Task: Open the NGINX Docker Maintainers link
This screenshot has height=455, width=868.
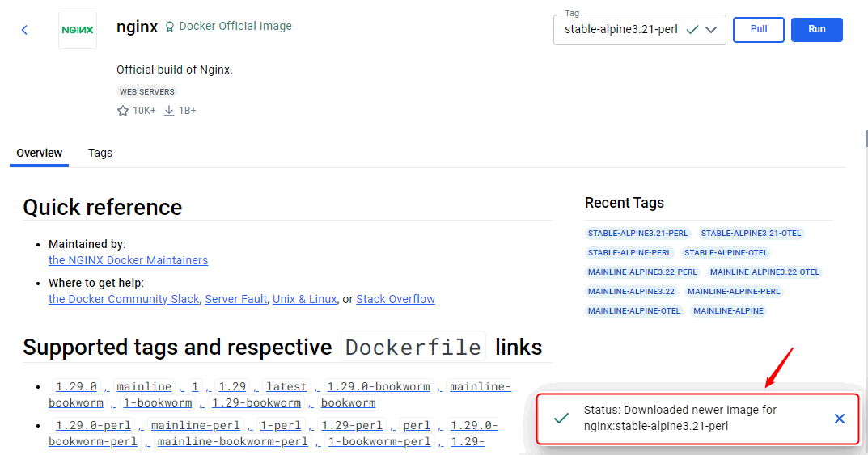Action: point(128,260)
